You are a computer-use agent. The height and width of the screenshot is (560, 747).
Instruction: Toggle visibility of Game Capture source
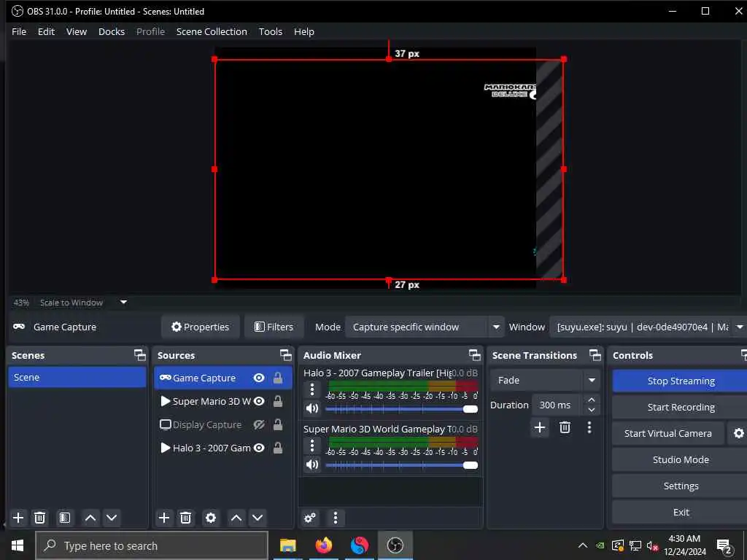point(259,378)
